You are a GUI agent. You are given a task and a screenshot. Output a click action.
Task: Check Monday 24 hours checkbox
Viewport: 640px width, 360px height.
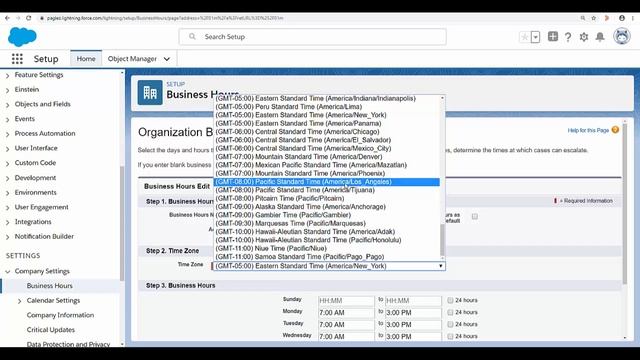[450, 312]
